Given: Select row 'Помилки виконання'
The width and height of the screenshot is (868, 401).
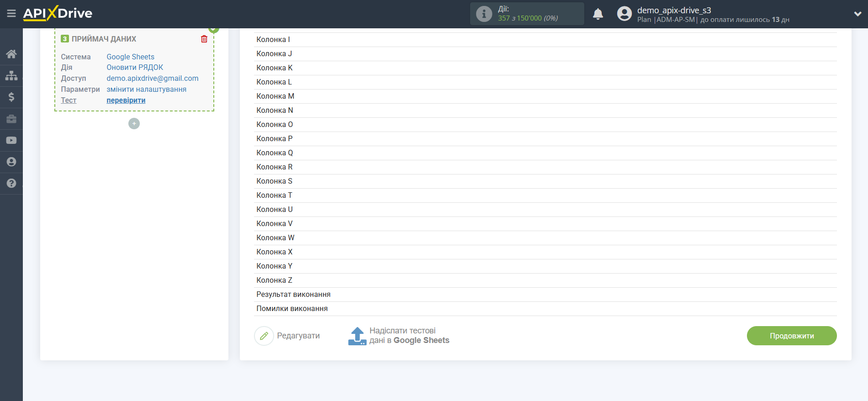Looking at the screenshot, I should point(545,309).
